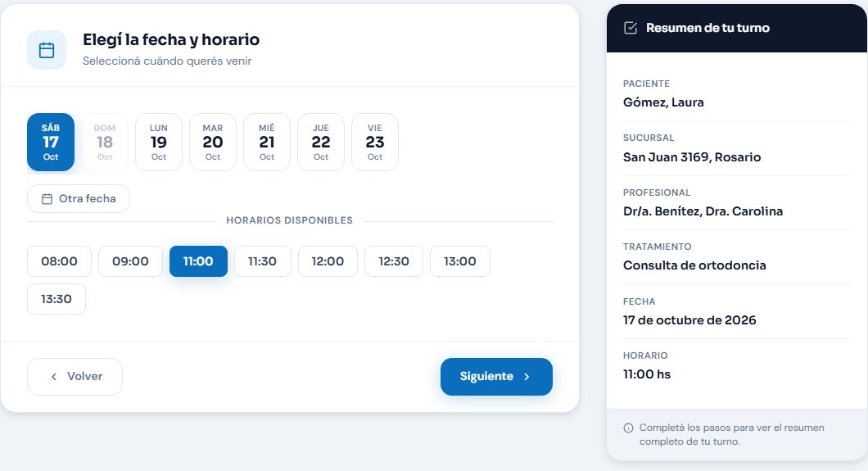The height and width of the screenshot is (471, 868).
Task: Click the right chevron on Siguiente
Action: 527,376
